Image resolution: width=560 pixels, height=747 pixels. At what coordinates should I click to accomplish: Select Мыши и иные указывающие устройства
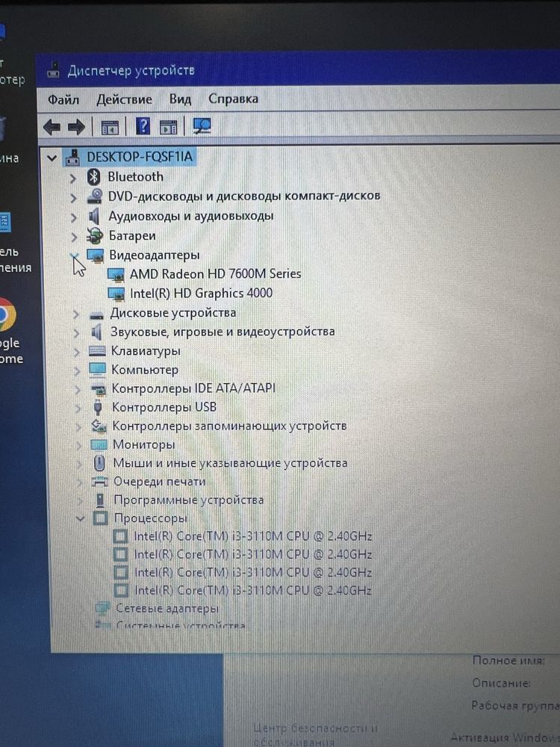coord(231,463)
